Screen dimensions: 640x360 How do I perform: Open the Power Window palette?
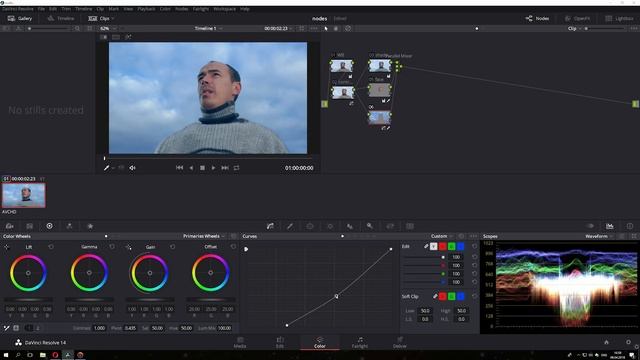(310, 226)
